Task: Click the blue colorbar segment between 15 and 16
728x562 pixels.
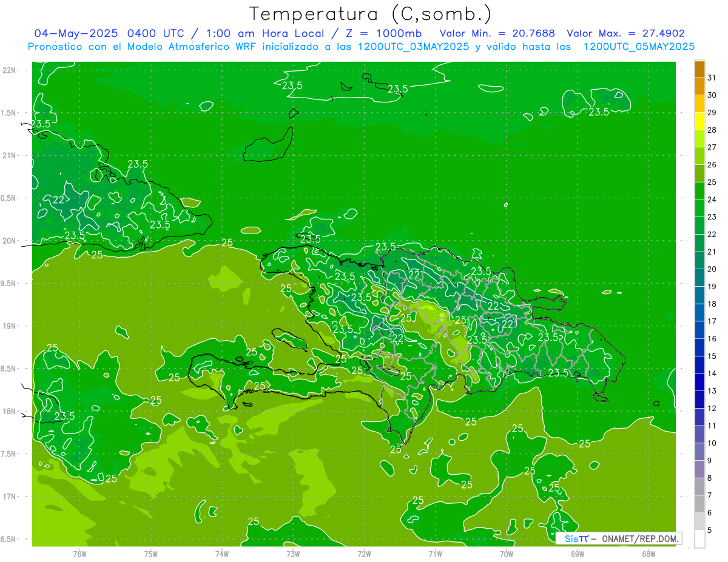Action: click(x=699, y=347)
